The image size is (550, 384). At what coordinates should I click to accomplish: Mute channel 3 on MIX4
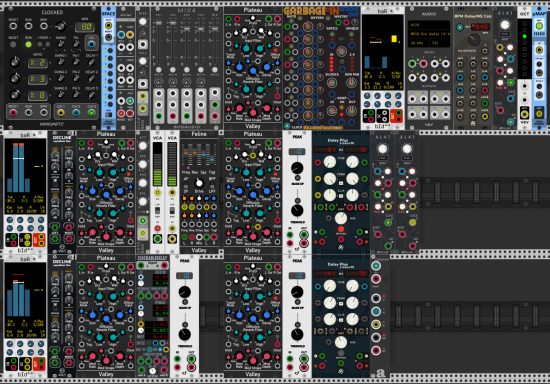click(x=187, y=70)
